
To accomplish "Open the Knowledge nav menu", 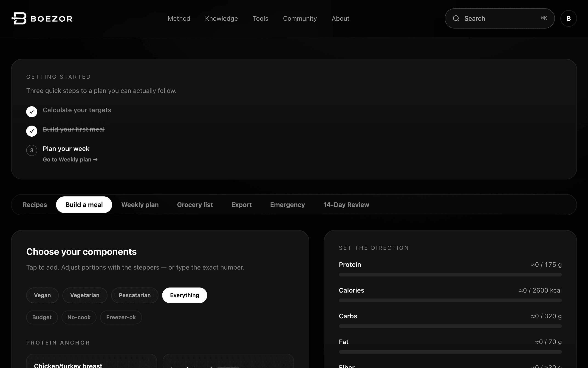I will [x=221, y=18].
